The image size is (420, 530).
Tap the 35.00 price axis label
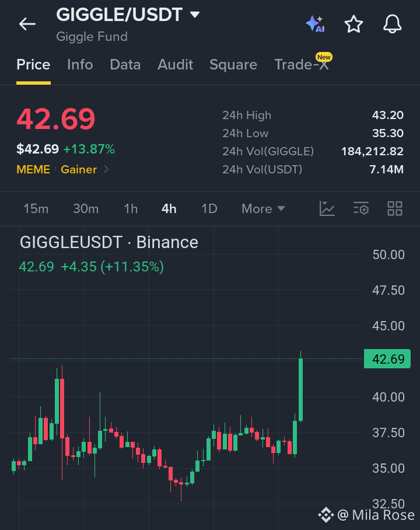[388, 469]
